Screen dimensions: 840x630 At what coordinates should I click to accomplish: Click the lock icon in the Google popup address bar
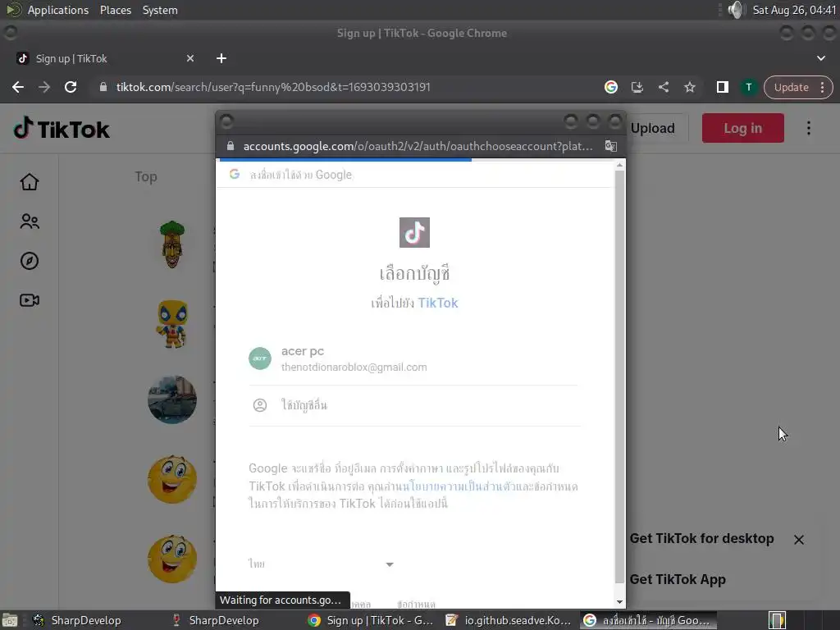click(x=231, y=146)
